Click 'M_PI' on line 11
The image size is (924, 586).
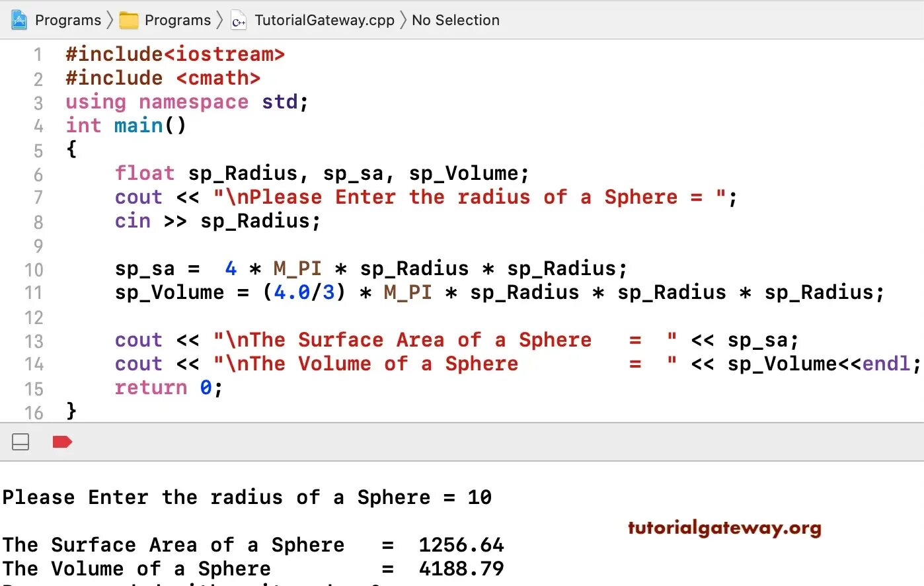[x=408, y=293]
